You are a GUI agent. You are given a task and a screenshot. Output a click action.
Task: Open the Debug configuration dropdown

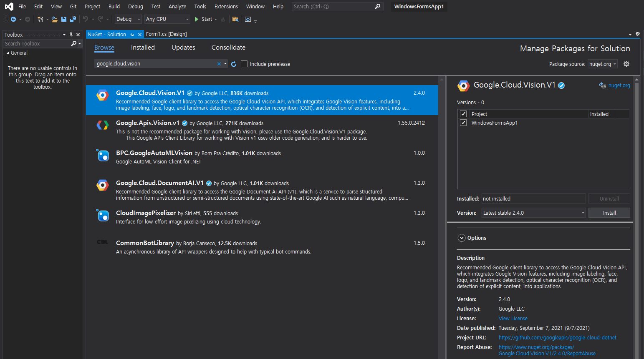(x=128, y=19)
